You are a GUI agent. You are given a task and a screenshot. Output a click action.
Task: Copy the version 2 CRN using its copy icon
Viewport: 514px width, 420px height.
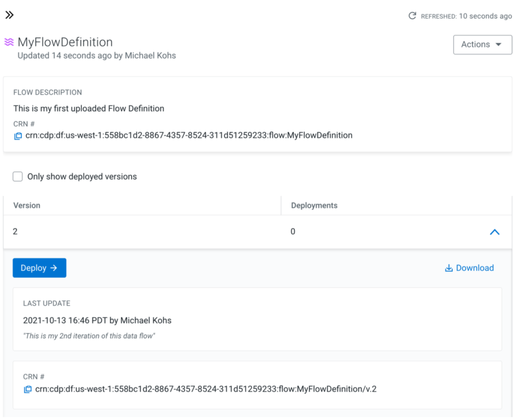(x=27, y=389)
